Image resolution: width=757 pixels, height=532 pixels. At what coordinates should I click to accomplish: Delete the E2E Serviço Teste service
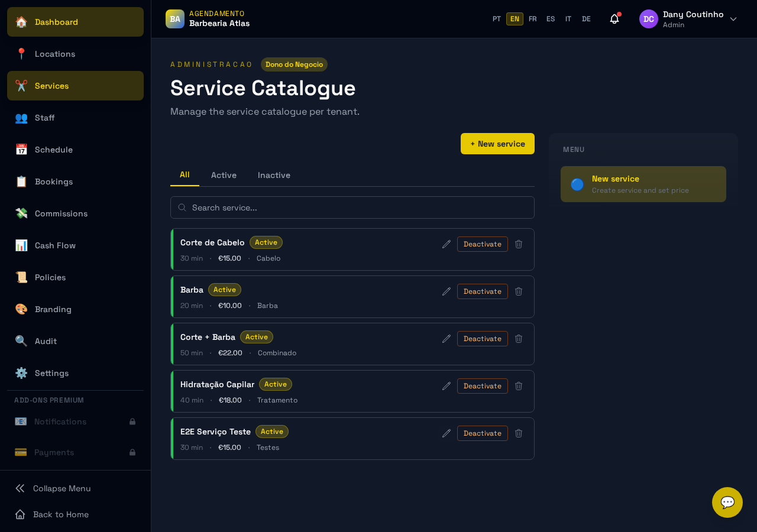click(519, 433)
